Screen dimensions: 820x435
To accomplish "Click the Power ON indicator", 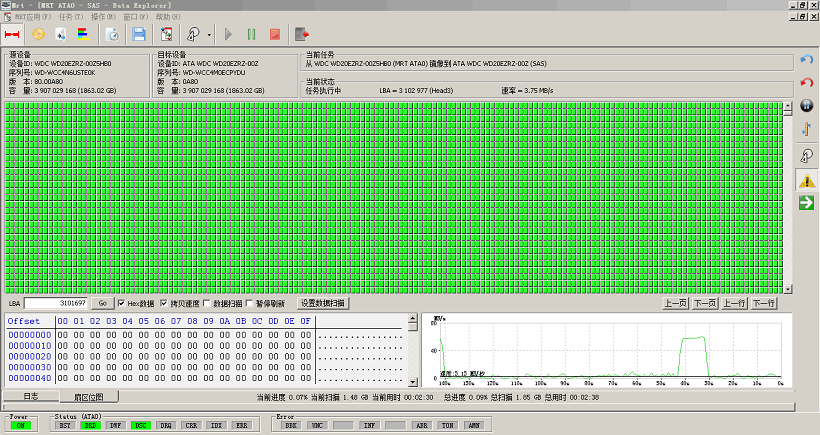I will tap(21, 426).
